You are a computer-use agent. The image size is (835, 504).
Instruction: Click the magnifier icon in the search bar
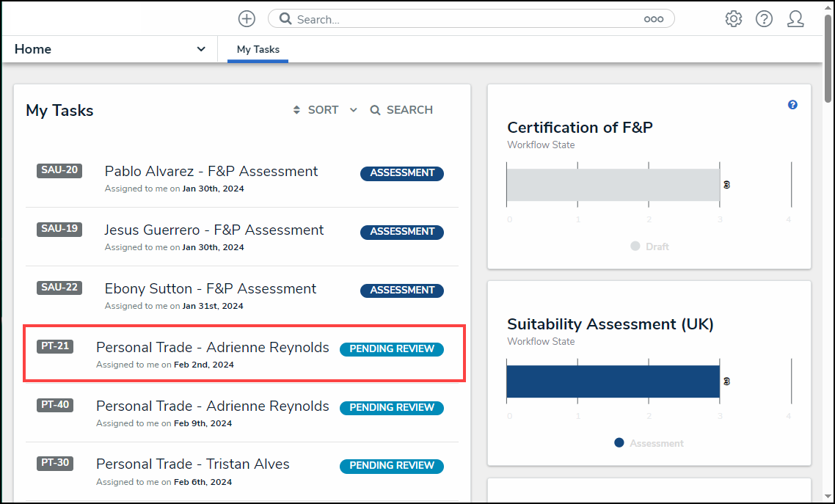[x=285, y=19]
